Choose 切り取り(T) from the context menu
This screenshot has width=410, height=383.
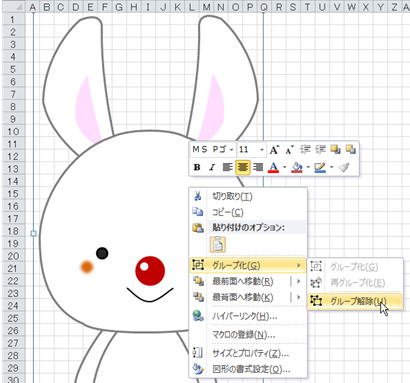click(x=248, y=196)
